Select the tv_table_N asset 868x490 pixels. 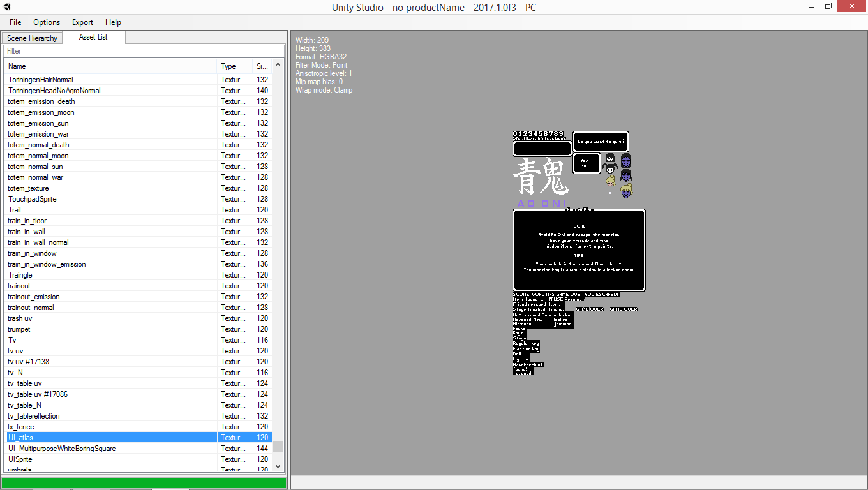click(138, 405)
